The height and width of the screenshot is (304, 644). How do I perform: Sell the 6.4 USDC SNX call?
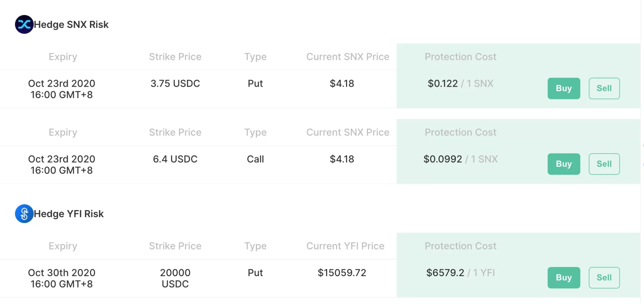tap(604, 164)
